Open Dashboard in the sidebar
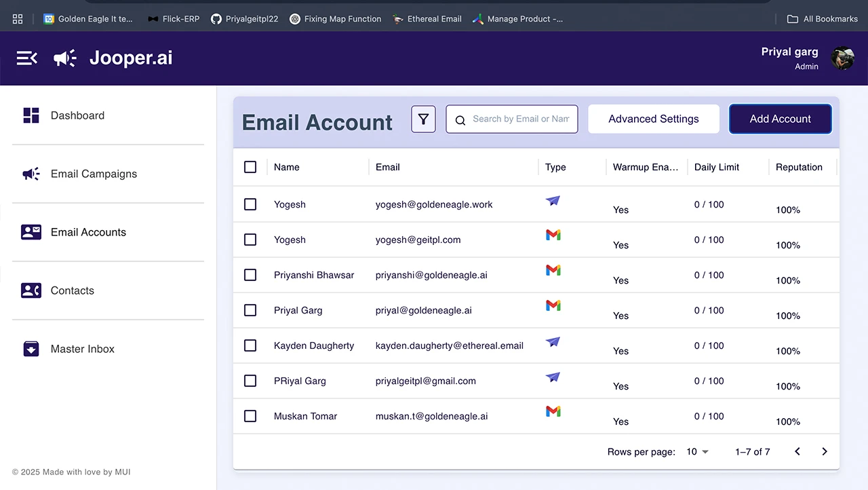 point(108,115)
